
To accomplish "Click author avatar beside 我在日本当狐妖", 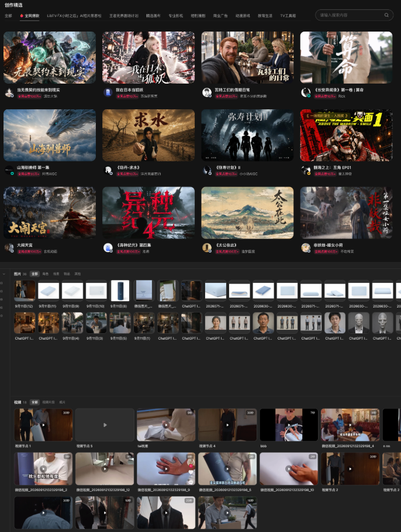I will tap(108, 92).
